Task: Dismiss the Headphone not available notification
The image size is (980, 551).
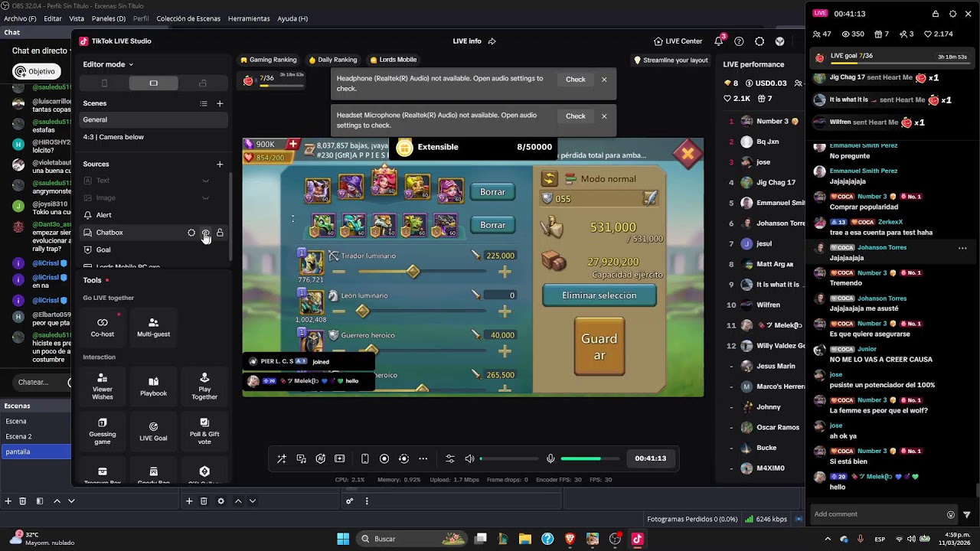Action: tap(604, 80)
